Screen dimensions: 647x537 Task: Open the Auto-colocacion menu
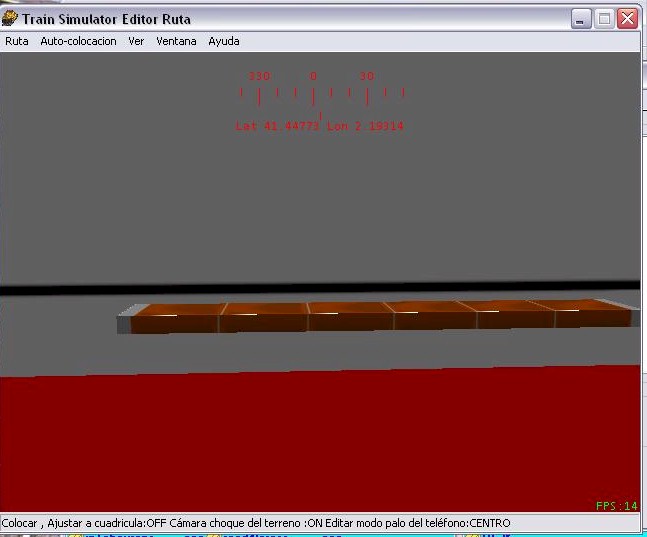(x=78, y=41)
